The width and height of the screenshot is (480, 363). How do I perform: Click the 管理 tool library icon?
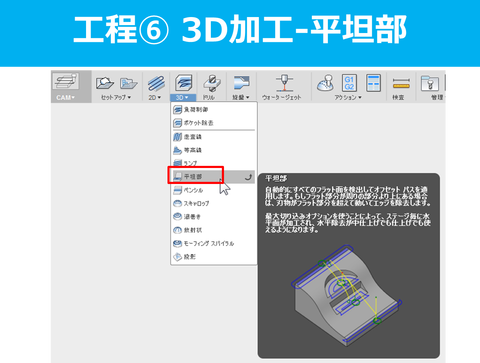[429, 83]
